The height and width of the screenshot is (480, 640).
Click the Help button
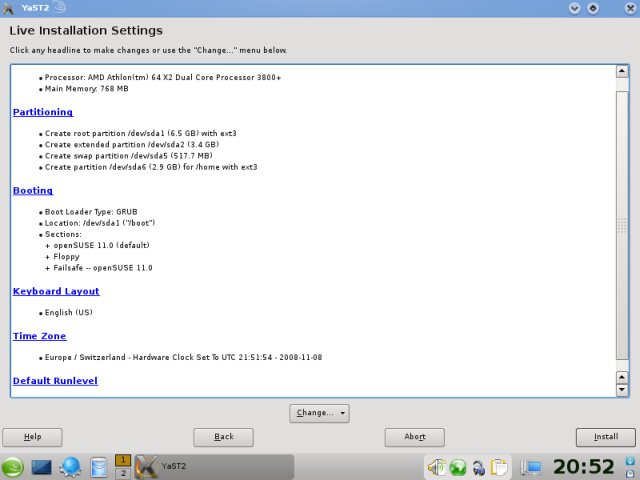32,437
